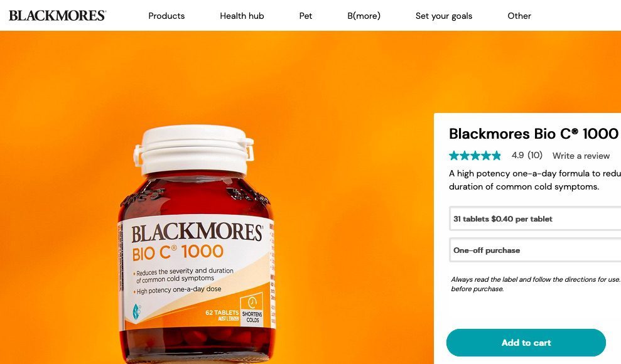Expand the One-off purchase dropdown
Viewport: 621px width, 364px height.
(535, 250)
